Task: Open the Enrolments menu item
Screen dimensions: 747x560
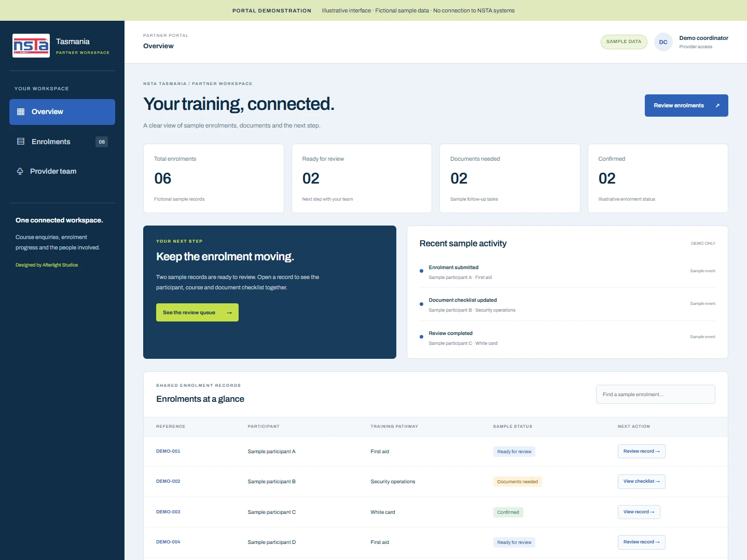Action: (62, 142)
